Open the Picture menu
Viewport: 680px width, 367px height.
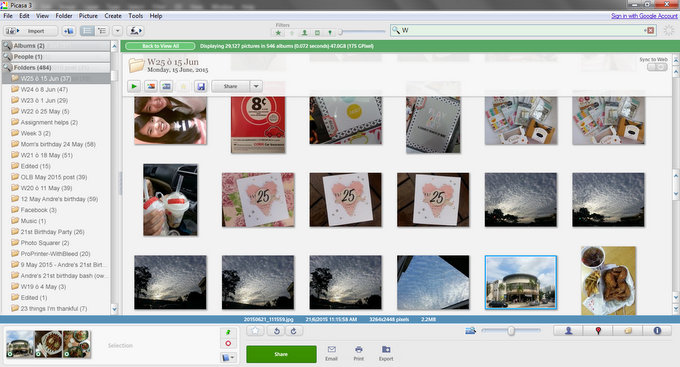[88, 16]
